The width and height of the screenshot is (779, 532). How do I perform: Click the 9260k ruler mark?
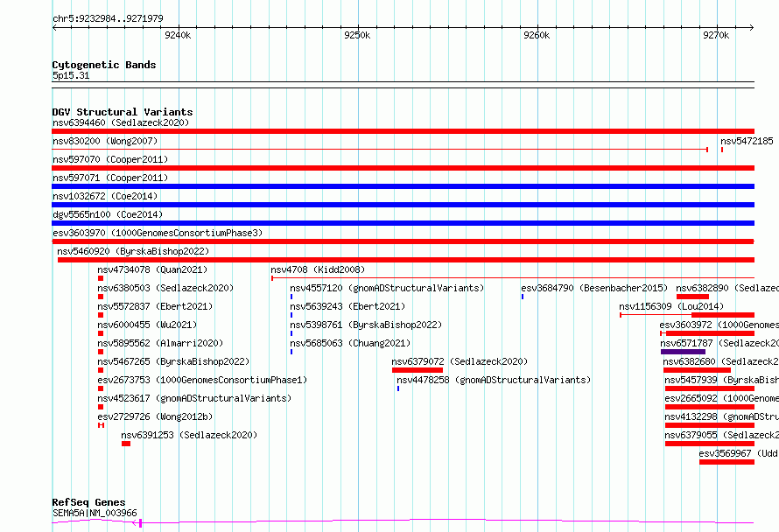pyautogui.click(x=537, y=35)
